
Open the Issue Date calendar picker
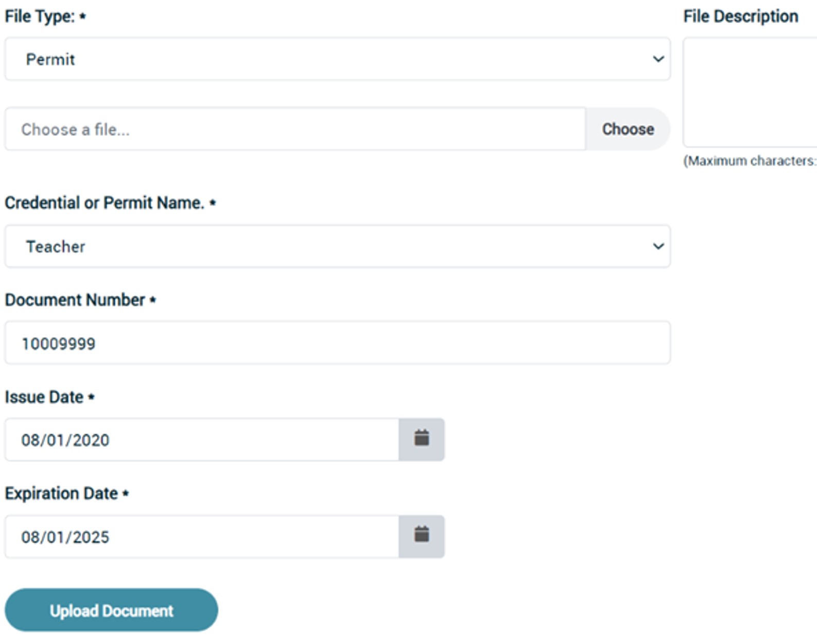pos(422,439)
